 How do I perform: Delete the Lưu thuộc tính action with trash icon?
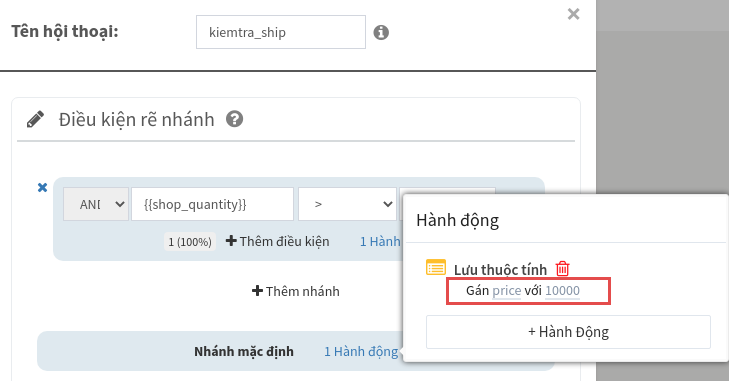pyautogui.click(x=563, y=268)
